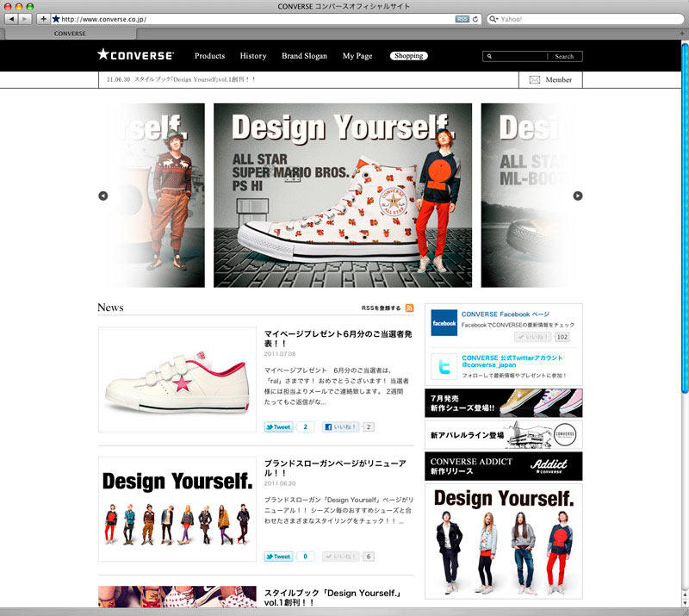Click the Twitter bird icon
The height and width of the screenshot is (616, 689).
444,366
